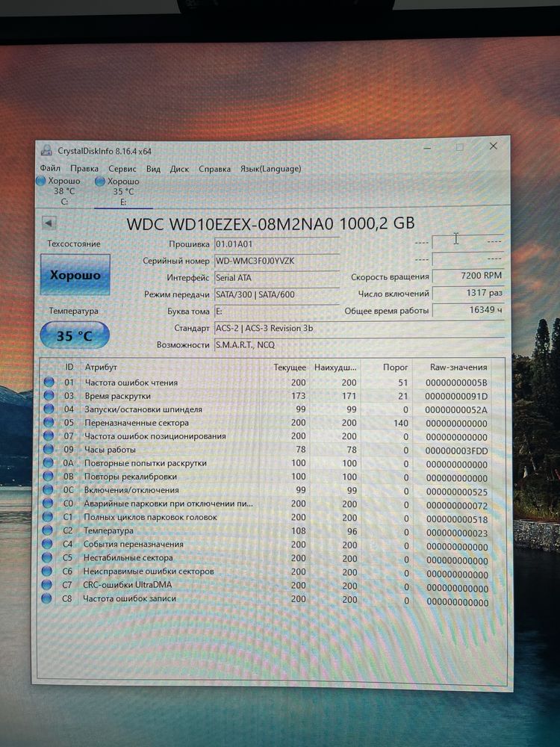Click the power-on count value 1317 раз
560x747 pixels.
pyautogui.click(x=467, y=293)
